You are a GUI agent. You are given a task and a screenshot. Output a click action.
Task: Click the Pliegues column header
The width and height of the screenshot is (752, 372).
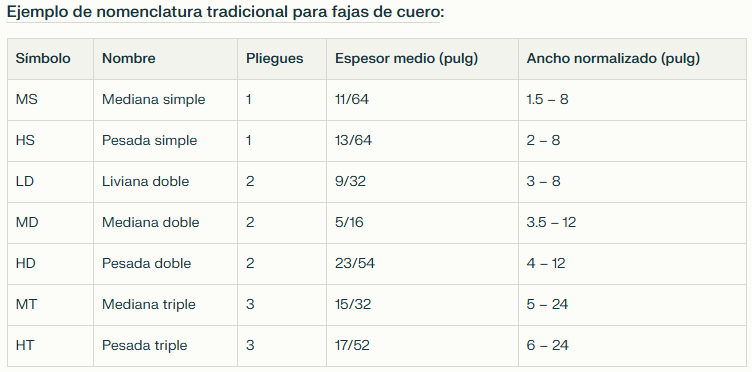coord(282,59)
